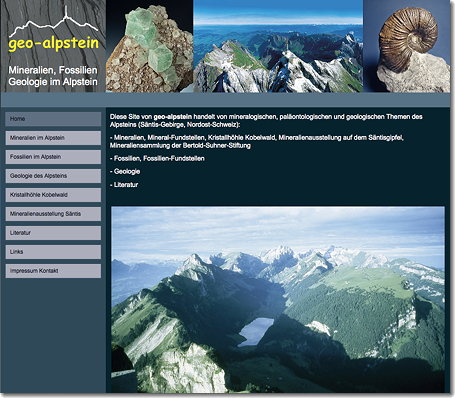The height and width of the screenshot is (398, 455).
Task: Click the Säntis aerial panorama banner image
Action: [x=278, y=46]
